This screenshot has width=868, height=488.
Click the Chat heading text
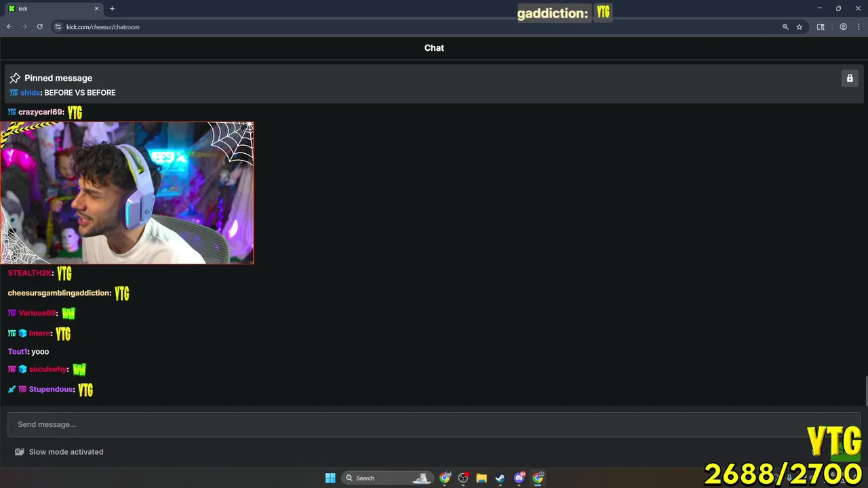click(434, 47)
